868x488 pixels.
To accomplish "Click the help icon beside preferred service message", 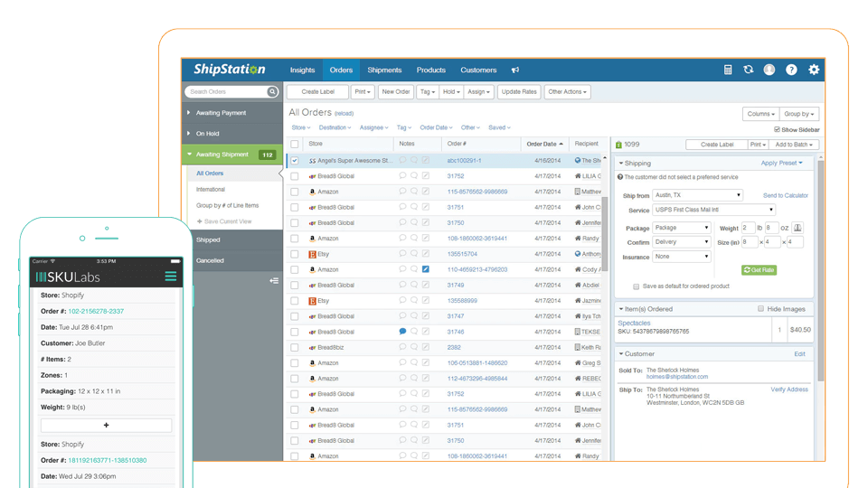I will click(x=620, y=177).
